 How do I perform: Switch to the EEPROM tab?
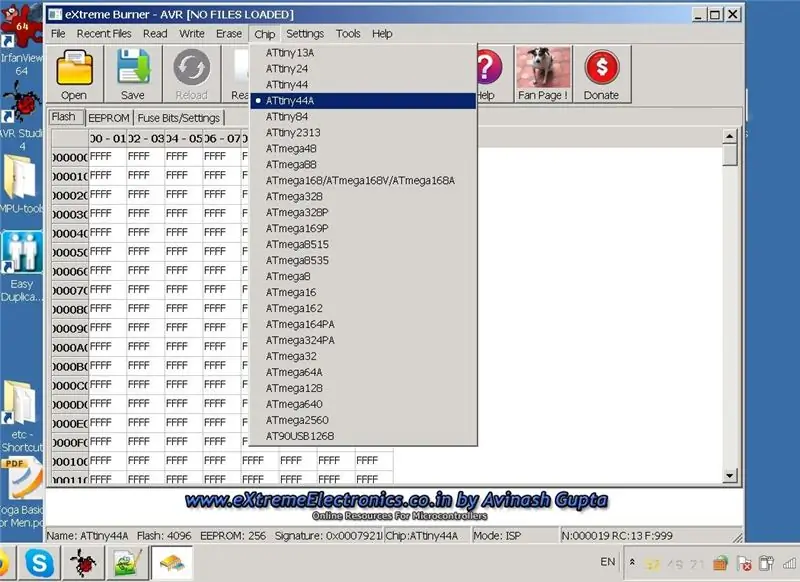tap(109, 118)
